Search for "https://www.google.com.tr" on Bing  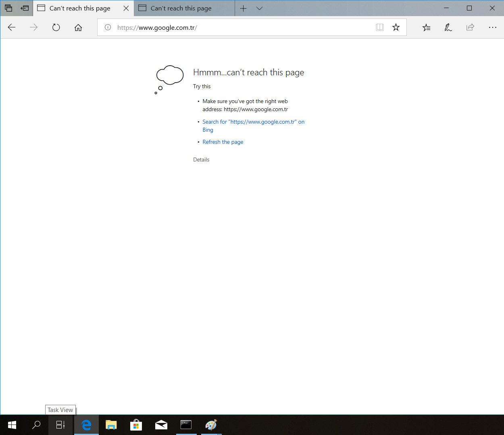pyautogui.click(x=254, y=126)
